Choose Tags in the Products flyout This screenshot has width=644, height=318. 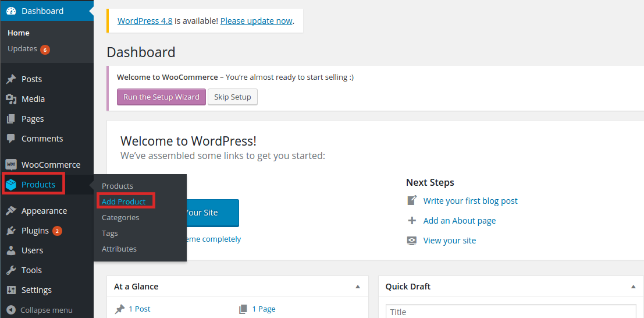pos(110,233)
